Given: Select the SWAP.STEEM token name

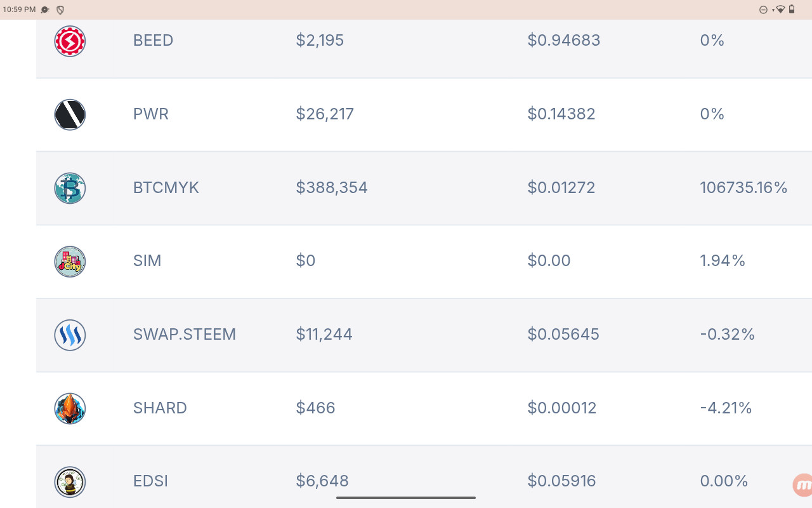Looking at the screenshot, I should pyautogui.click(x=185, y=335).
